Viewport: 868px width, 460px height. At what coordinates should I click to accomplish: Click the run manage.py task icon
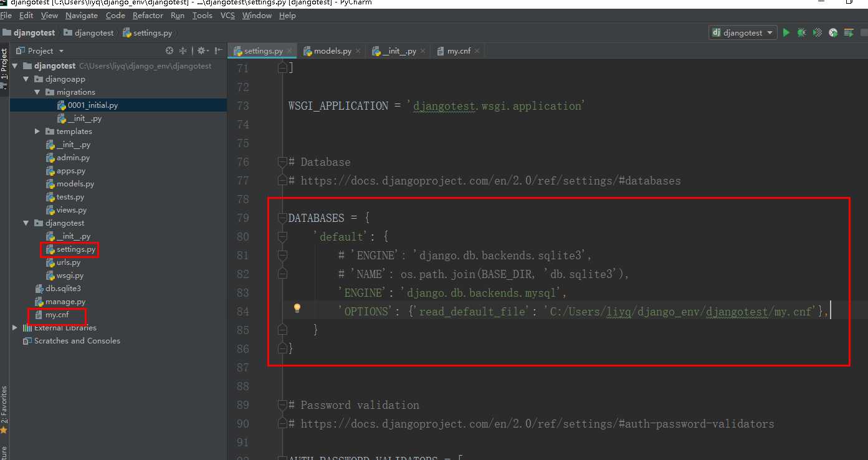pos(849,32)
